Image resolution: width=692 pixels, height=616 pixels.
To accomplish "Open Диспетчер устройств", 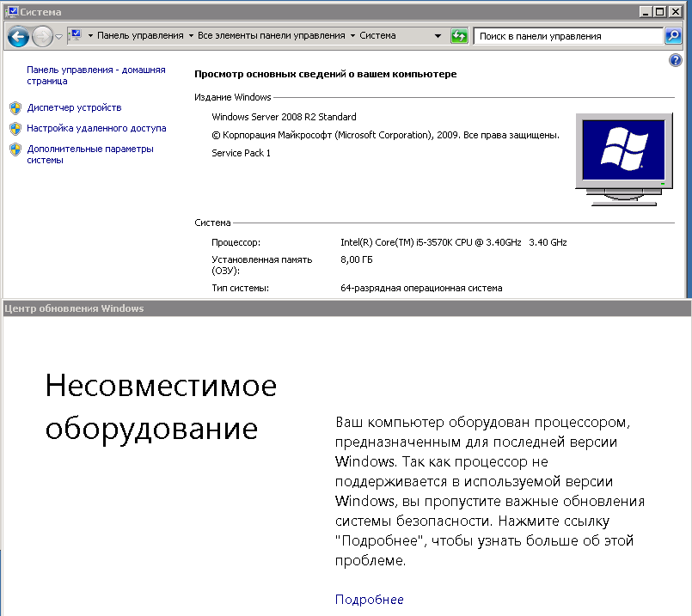I will [x=74, y=107].
